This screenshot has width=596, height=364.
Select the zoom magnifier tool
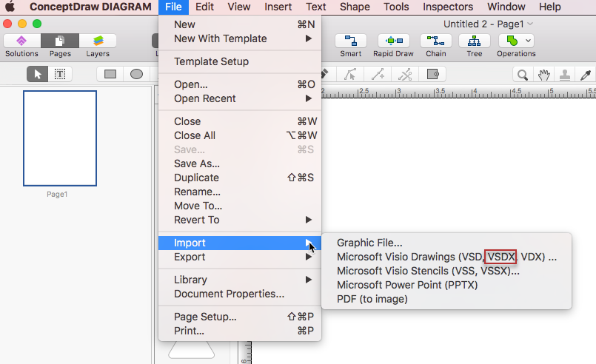(x=523, y=75)
